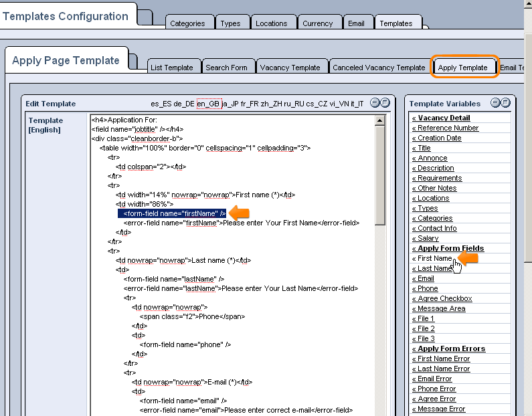Open the Types tab
Screen dimensions: 532x416
232,22
